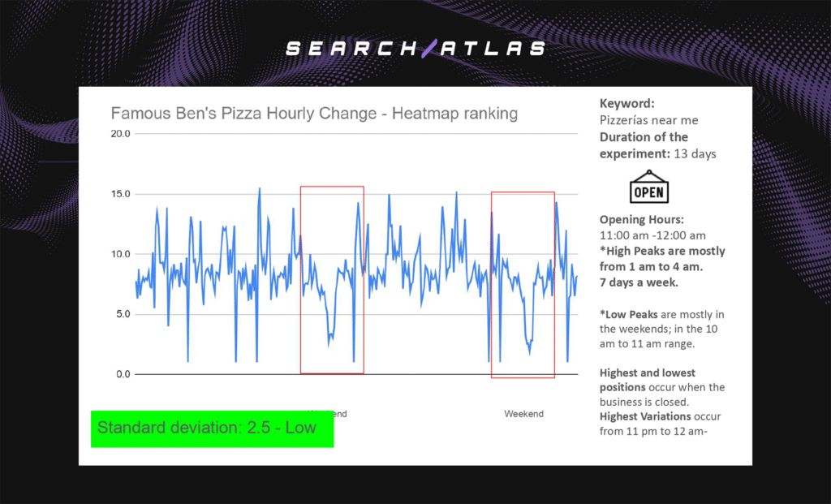Viewport: 831px width, 504px height.
Task: Click the '13 days' value
Action: pyautogui.click(x=695, y=154)
